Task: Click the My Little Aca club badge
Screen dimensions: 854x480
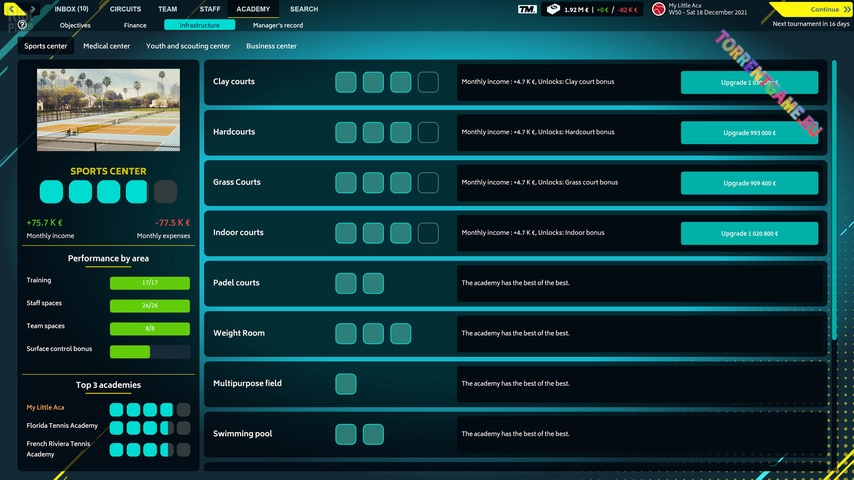Action: [659, 9]
